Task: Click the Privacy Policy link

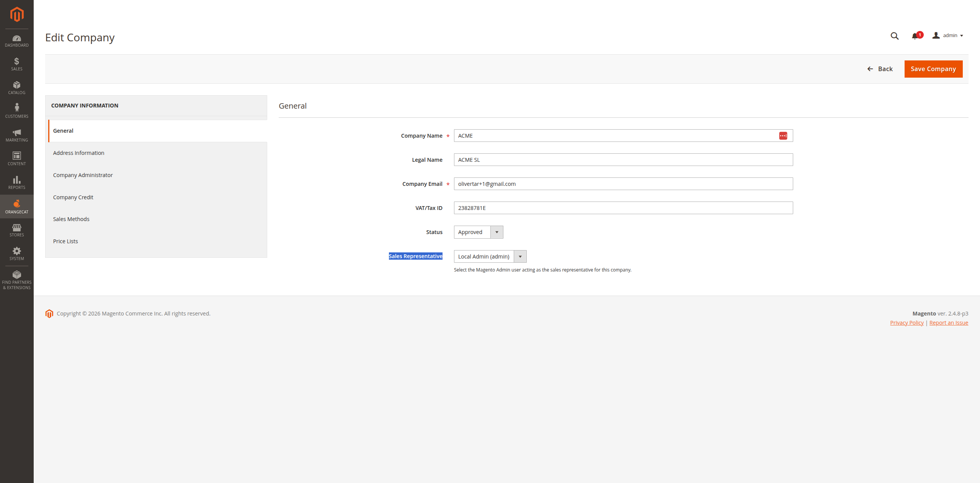Action: (906, 323)
